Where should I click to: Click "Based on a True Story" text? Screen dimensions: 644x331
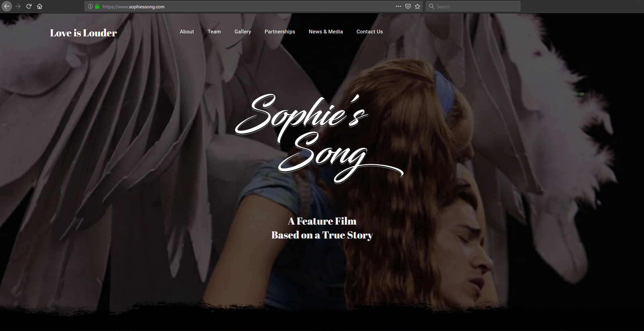pos(322,235)
